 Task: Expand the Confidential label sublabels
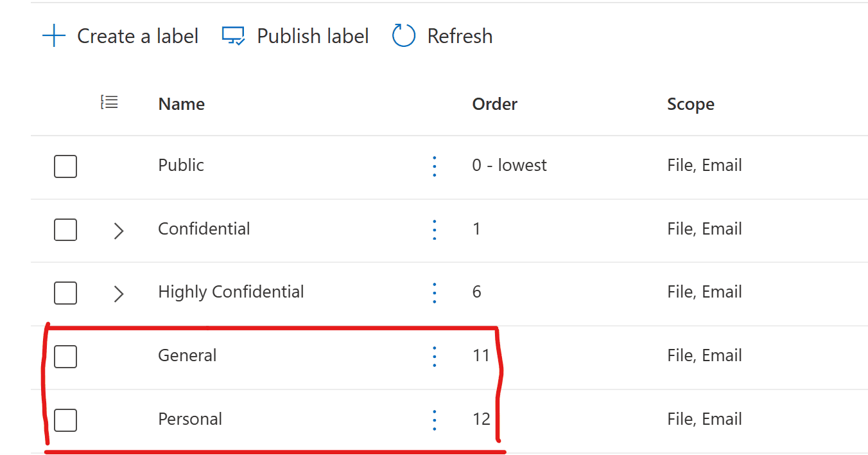click(118, 231)
